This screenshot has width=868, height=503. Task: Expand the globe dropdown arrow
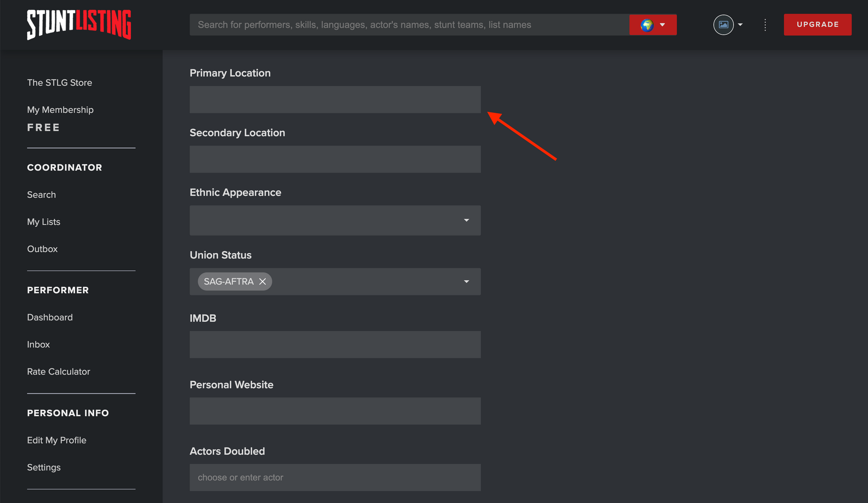click(662, 25)
